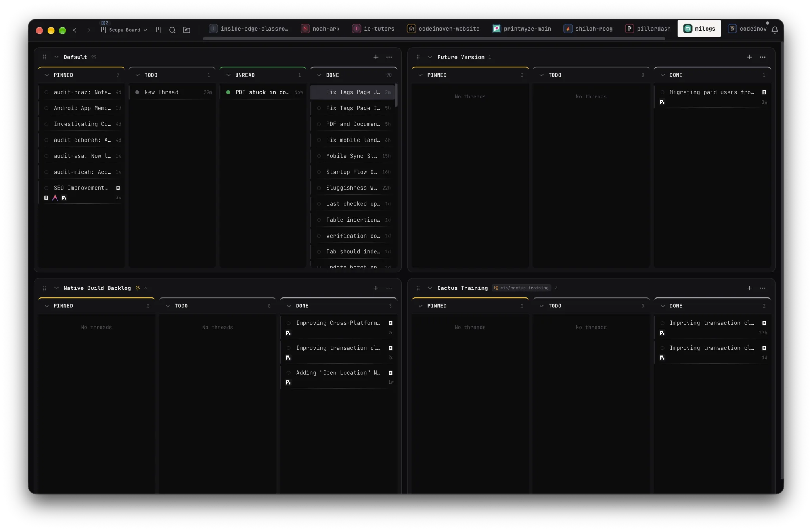Toggle status dot of New Thread
The height and width of the screenshot is (531, 812).
coord(137,92)
